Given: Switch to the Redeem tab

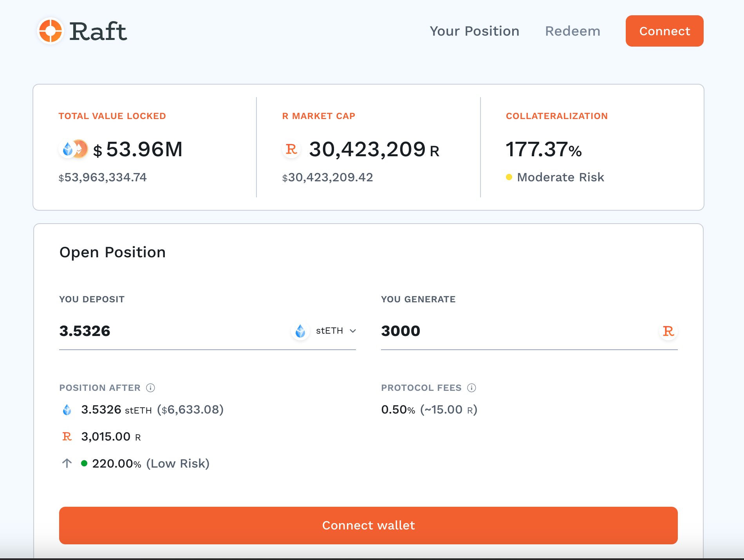Looking at the screenshot, I should pyautogui.click(x=572, y=31).
